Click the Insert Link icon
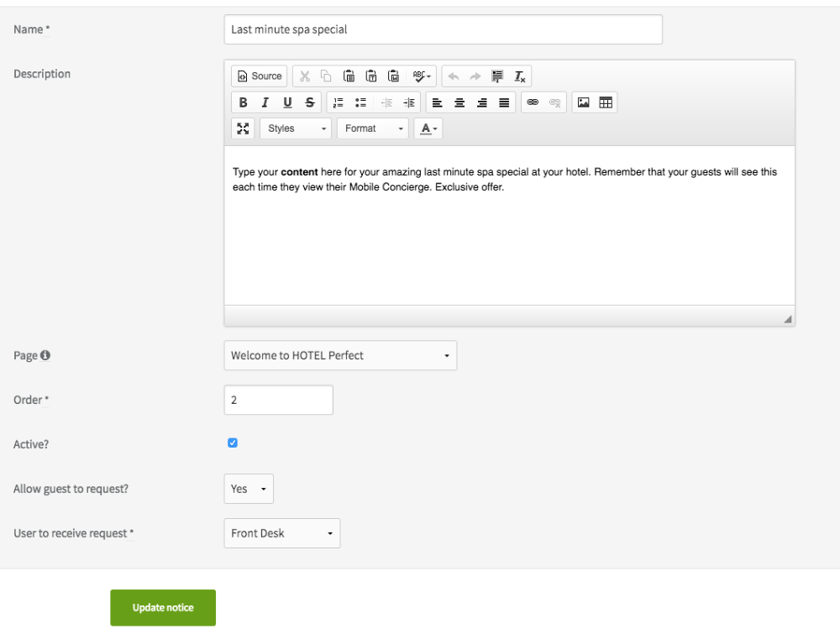 533,102
